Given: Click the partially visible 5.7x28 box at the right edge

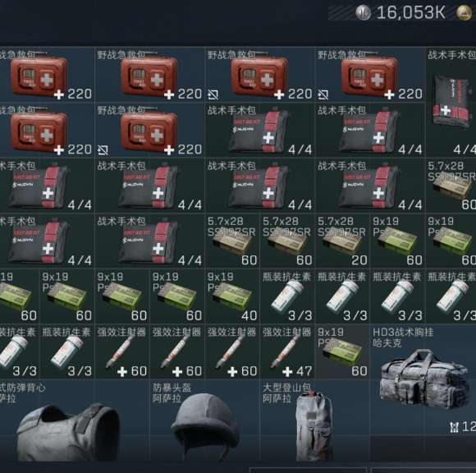Looking at the screenshot, I should [x=451, y=186].
